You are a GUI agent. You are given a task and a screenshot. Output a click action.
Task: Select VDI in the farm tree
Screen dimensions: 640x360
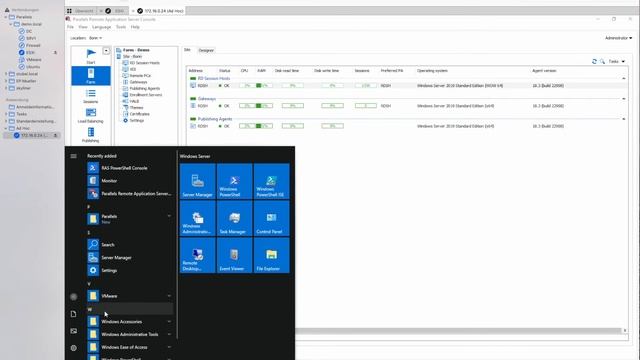pos(133,69)
